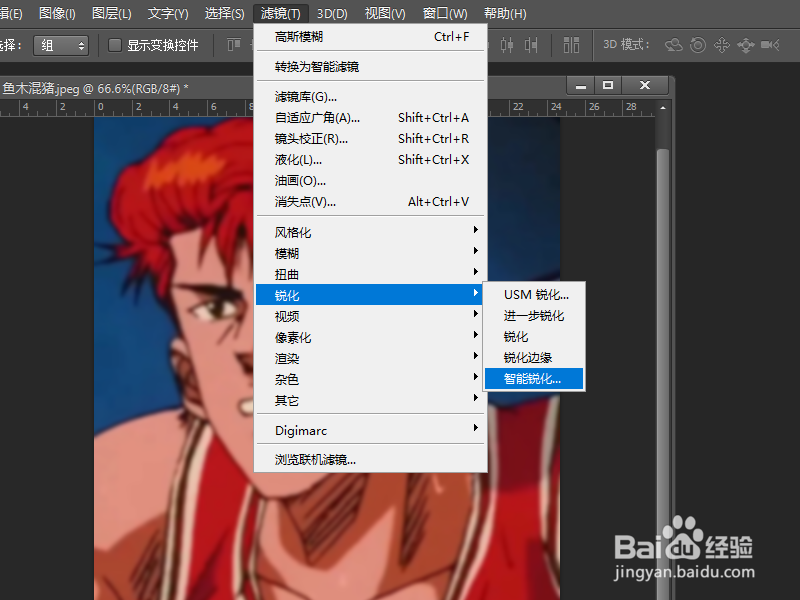Open the 选择(S) menu
Image resolution: width=800 pixels, height=600 pixels.
[x=224, y=13]
